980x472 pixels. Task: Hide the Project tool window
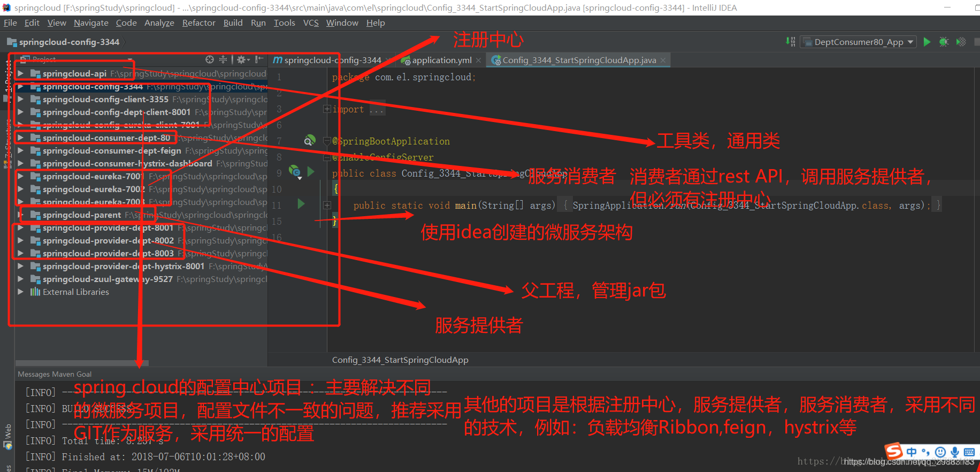point(259,59)
